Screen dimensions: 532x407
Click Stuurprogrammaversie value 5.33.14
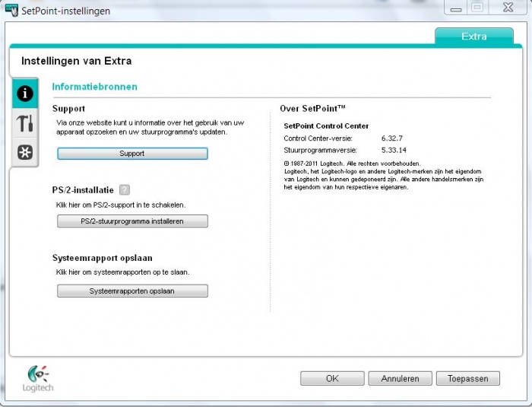point(394,150)
